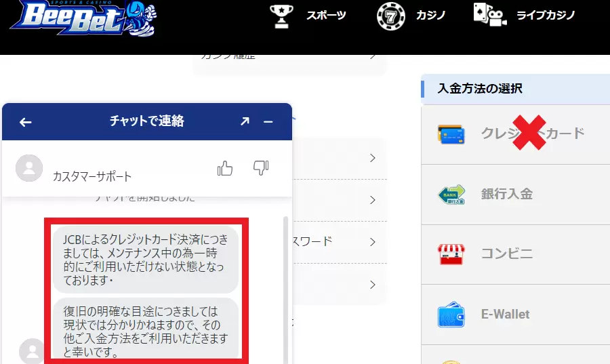This screenshot has height=364, width=610.
Task: Open the スポーツ trophy icon
Action: point(281,16)
